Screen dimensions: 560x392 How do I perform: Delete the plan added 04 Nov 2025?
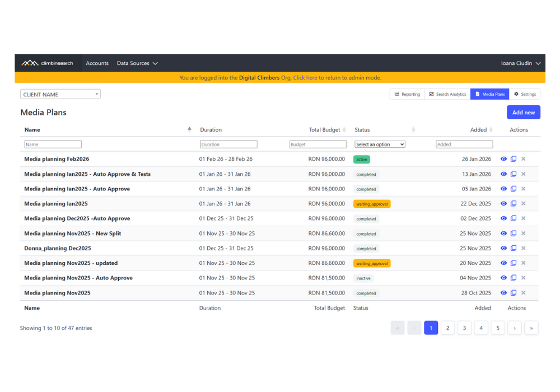tap(524, 278)
